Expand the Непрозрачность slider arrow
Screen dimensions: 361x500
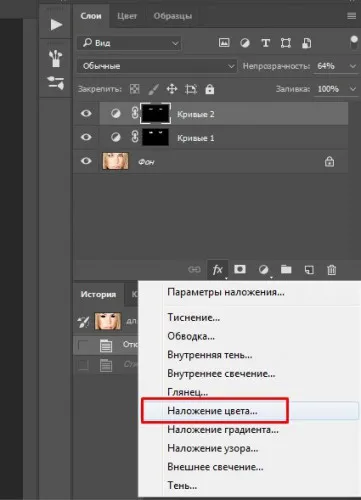[353, 66]
